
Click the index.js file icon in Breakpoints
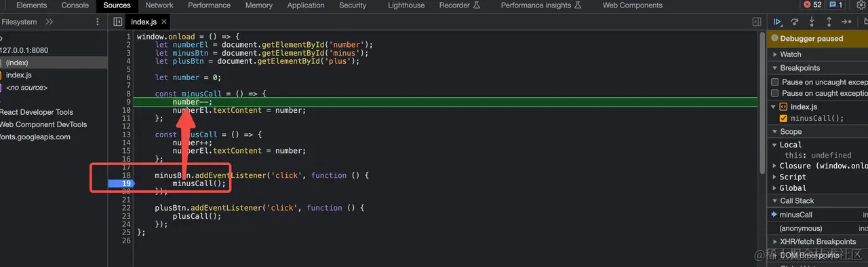(x=783, y=107)
